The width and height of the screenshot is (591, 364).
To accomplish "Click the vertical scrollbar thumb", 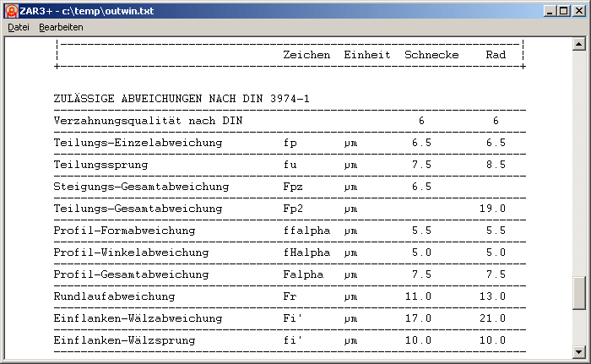I will coord(579,294).
